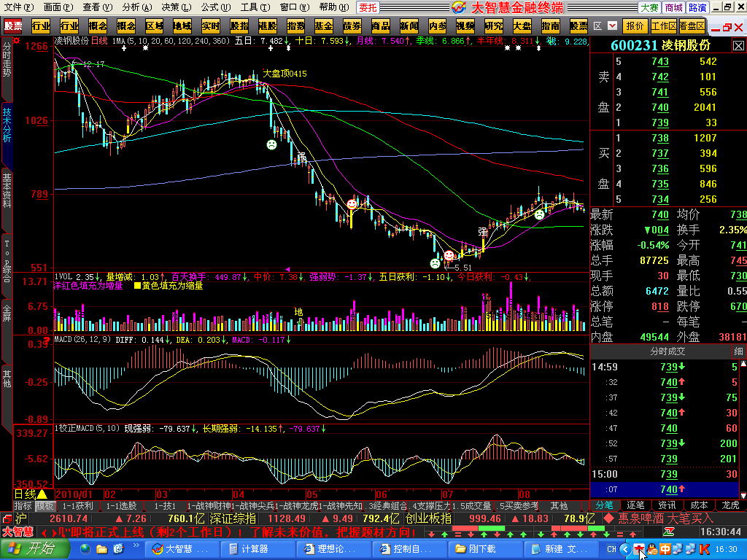Click the Z logo icon beside the clock 16:30:44
Image resolution: width=747 pixels, height=560 pixels.
tap(669, 532)
